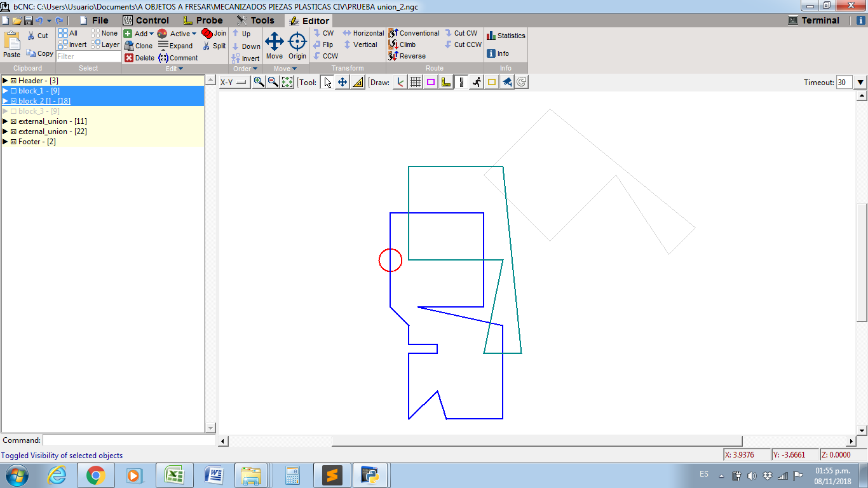Screen dimensions: 868x488
Task: Toggle the magenta margins rectangle icon
Action: (431, 82)
